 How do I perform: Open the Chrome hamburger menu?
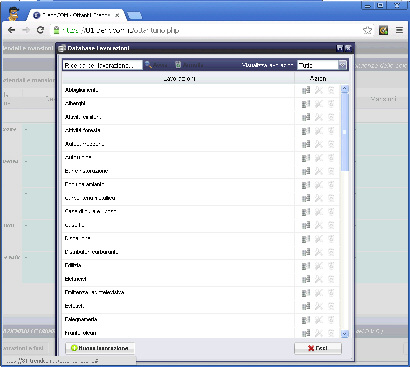pos(399,30)
